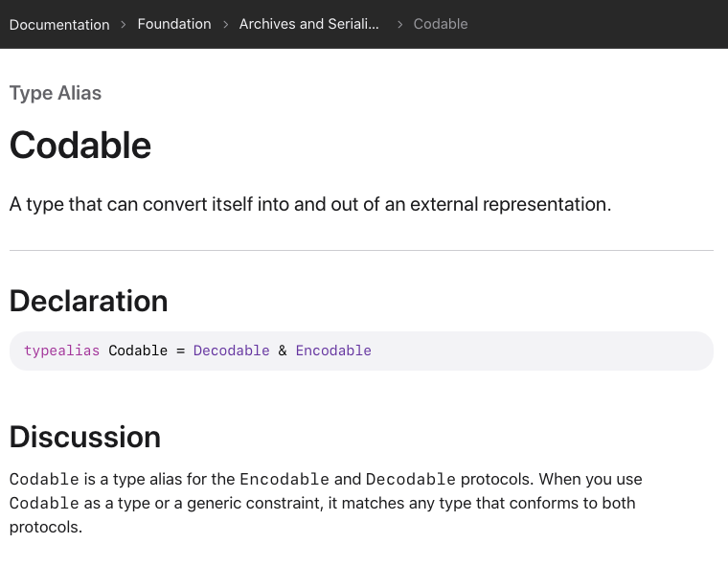Click the chevron before the Codable breadcrumb
This screenshot has width=728, height=566.
[x=400, y=24]
